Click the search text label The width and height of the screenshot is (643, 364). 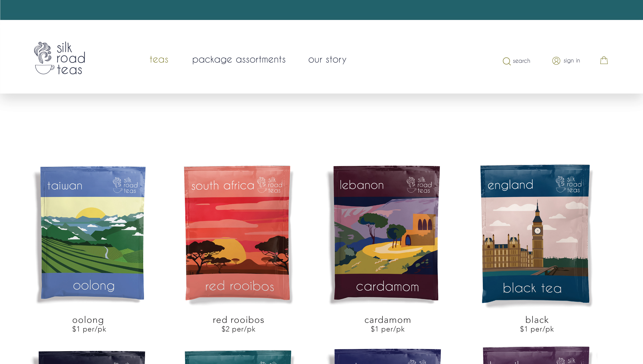(x=521, y=61)
